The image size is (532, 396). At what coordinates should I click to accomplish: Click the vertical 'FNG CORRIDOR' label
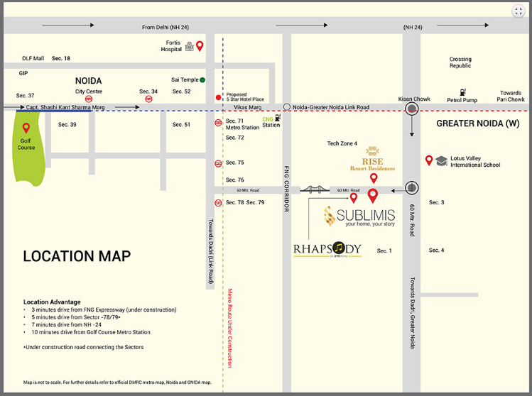pos(286,189)
